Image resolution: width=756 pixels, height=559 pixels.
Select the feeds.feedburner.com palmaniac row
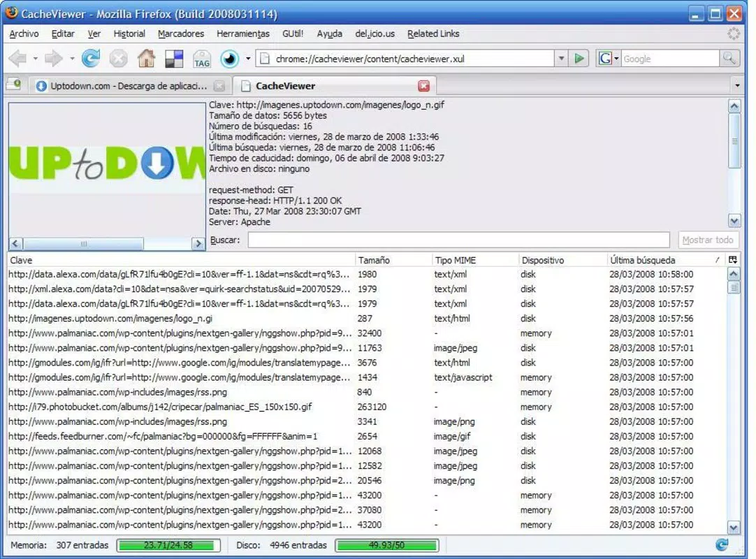366,437
